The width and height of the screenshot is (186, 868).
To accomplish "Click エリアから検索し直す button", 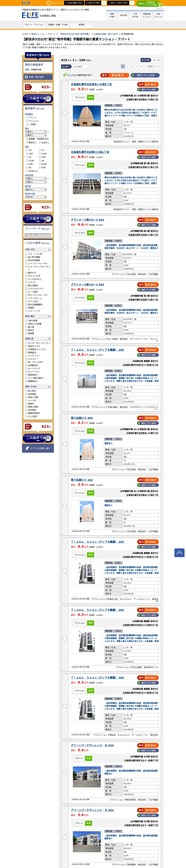I will [38, 448].
